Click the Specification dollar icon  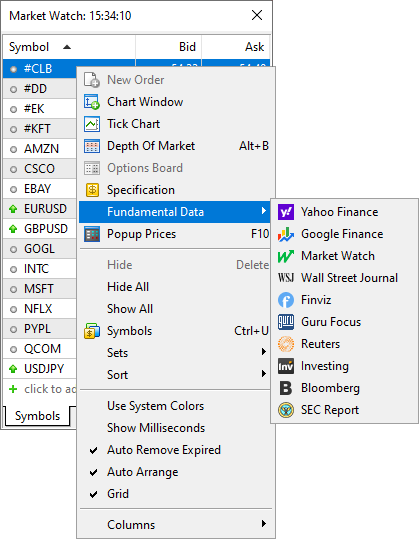[92, 190]
